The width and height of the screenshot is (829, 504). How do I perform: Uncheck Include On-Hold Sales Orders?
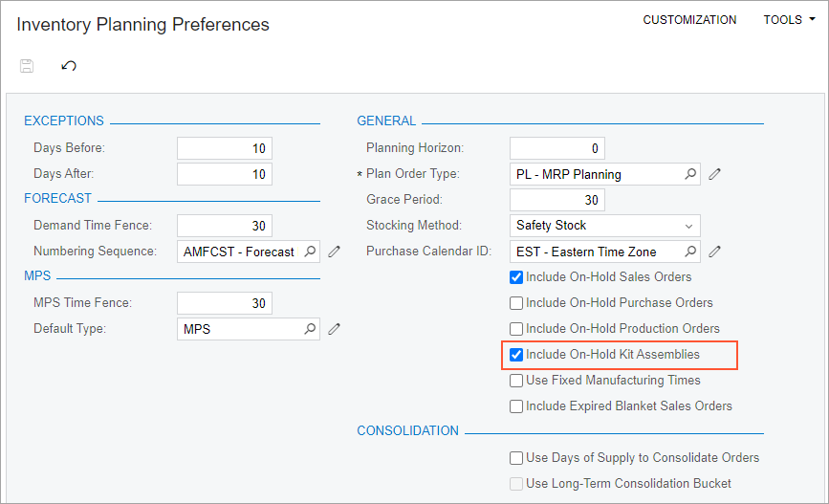point(516,277)
